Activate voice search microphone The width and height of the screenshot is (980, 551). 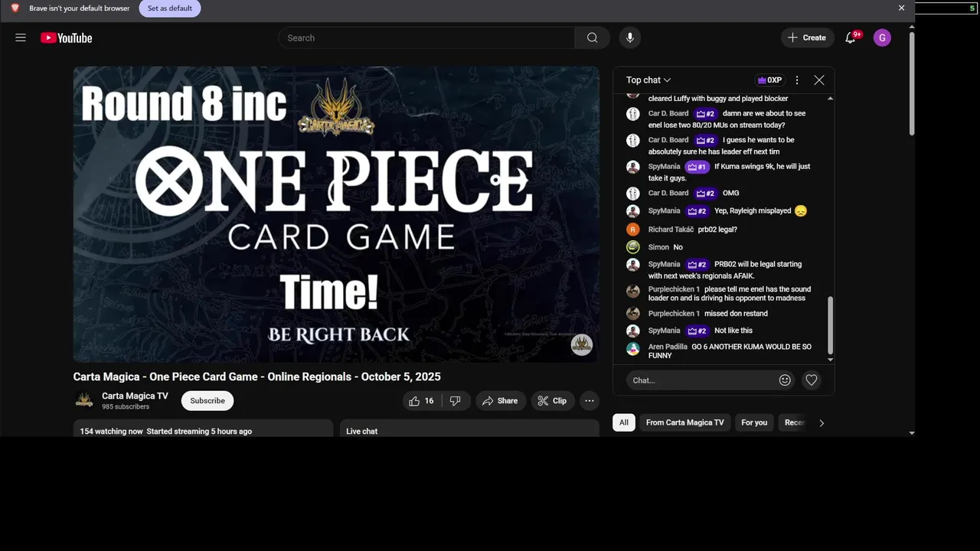[x=629, y=37]
